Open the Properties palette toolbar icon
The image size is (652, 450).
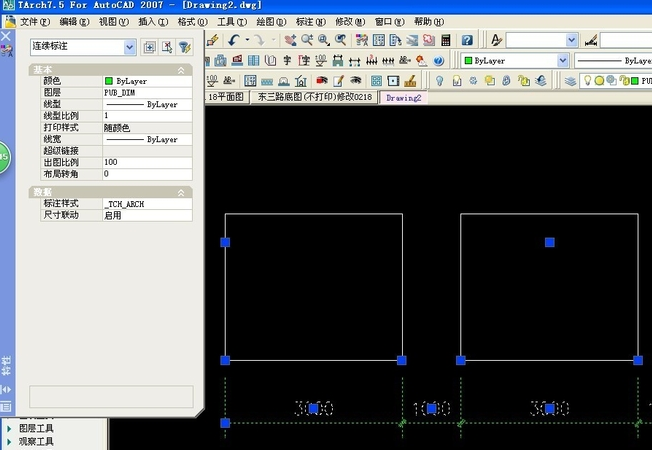click(362, 40)
